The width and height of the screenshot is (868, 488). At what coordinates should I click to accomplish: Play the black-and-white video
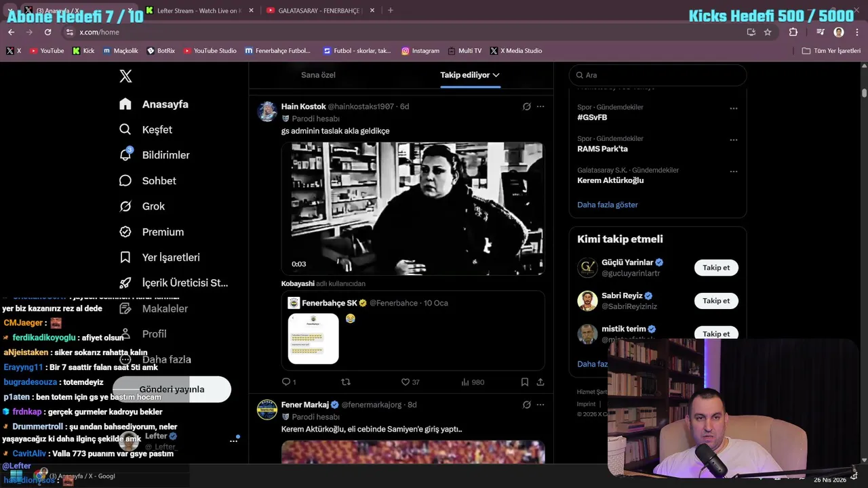point(413,209)
